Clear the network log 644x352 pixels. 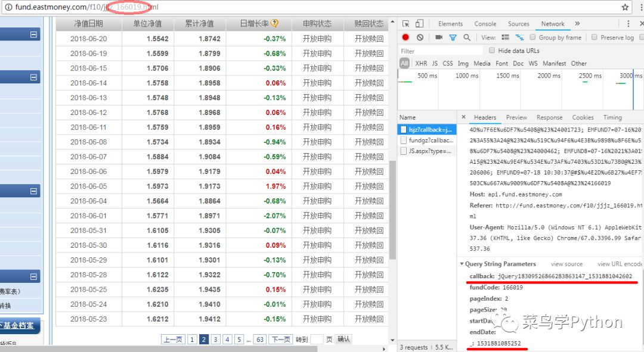click(420, 38)
